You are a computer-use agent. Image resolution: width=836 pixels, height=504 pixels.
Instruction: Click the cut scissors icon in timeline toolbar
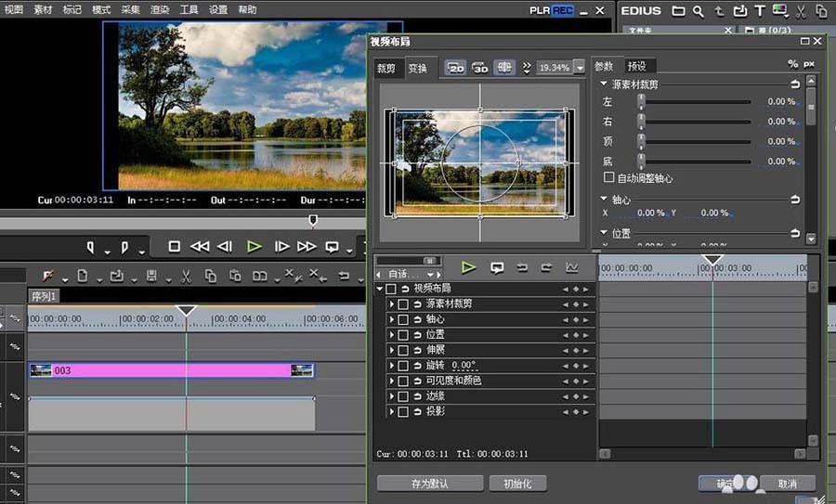[186, 276]
